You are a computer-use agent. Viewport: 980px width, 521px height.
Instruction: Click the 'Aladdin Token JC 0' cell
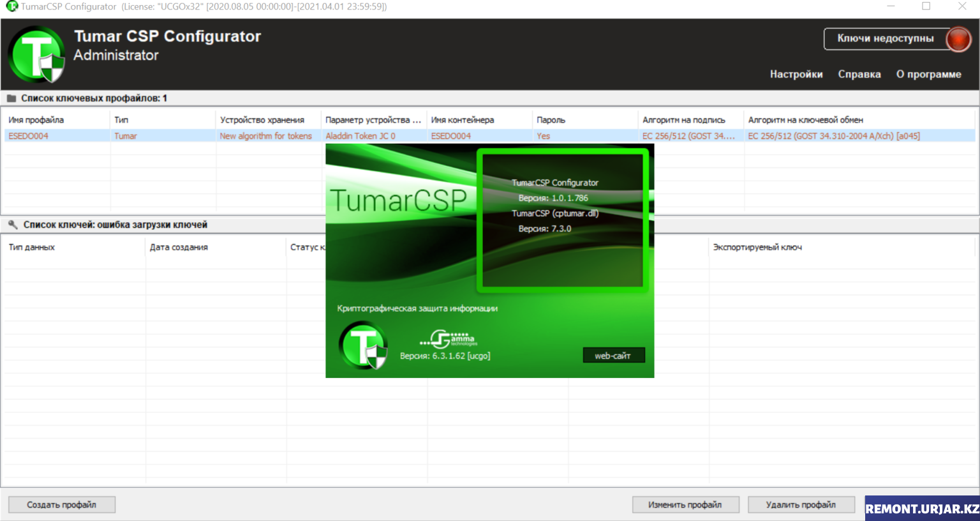pos(360,136)
